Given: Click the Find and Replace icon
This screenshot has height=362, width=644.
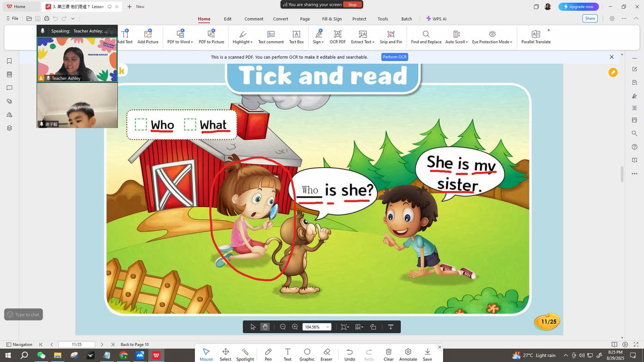Looking at the screenshot, I should tap(426, 35).
